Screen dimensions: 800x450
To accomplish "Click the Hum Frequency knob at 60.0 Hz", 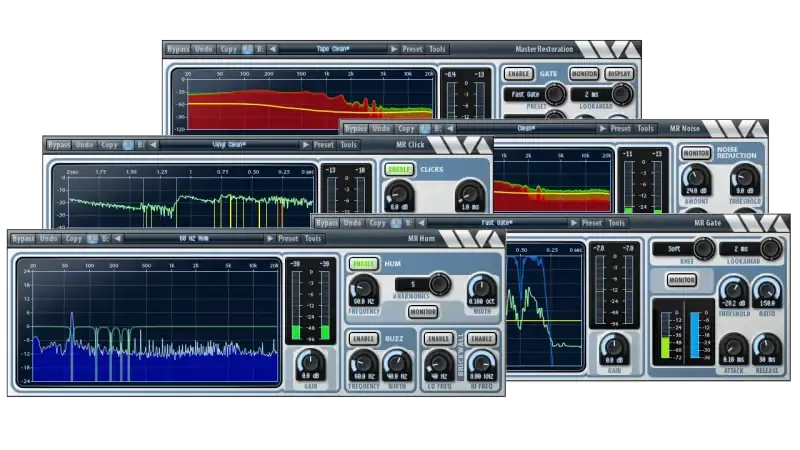I will point(364,289).
